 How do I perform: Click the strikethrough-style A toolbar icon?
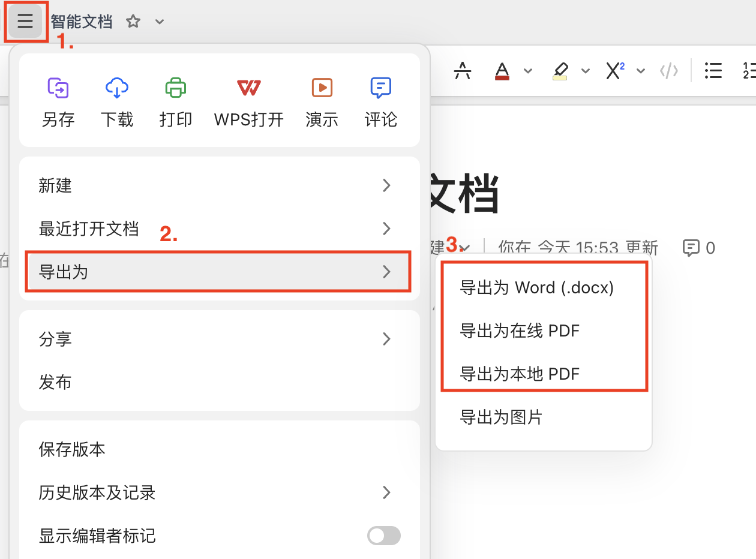[x=463, y=71]
